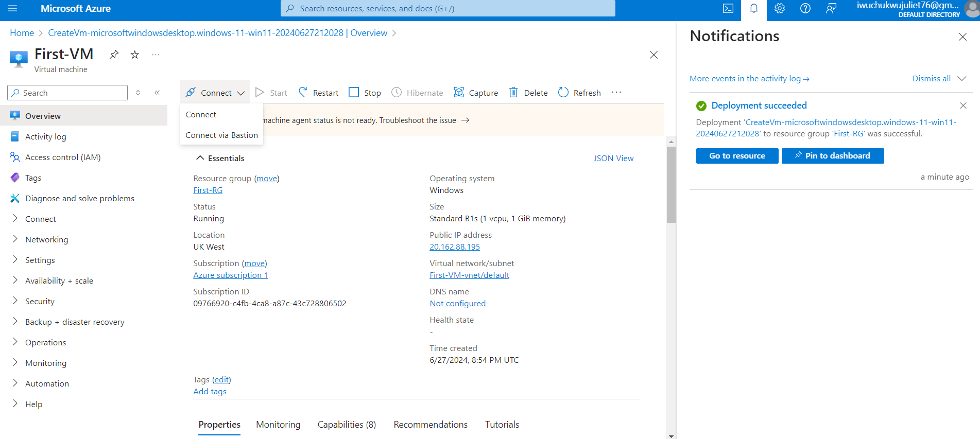Launch Cloud Shell from the top bar

(x=728, y=9)
